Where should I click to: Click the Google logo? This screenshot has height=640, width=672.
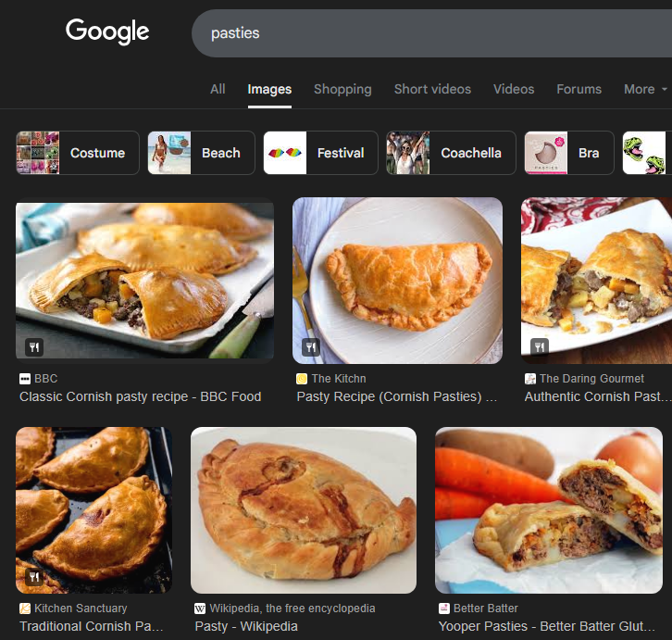point(107,31)
